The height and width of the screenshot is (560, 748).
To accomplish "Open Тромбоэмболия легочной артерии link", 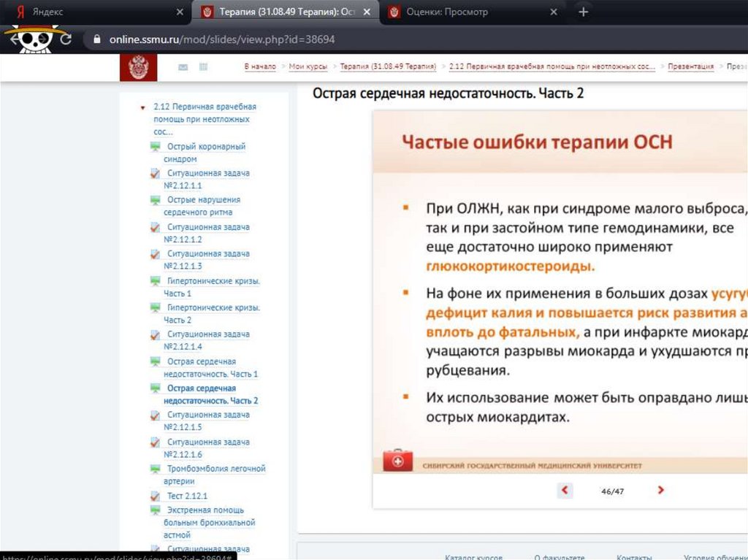I will [215, 475].
